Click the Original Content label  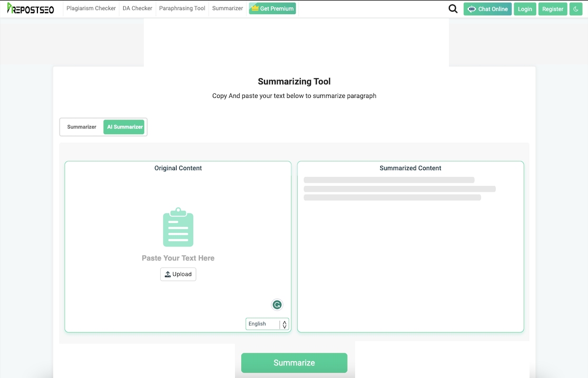[x=178, y=168]
